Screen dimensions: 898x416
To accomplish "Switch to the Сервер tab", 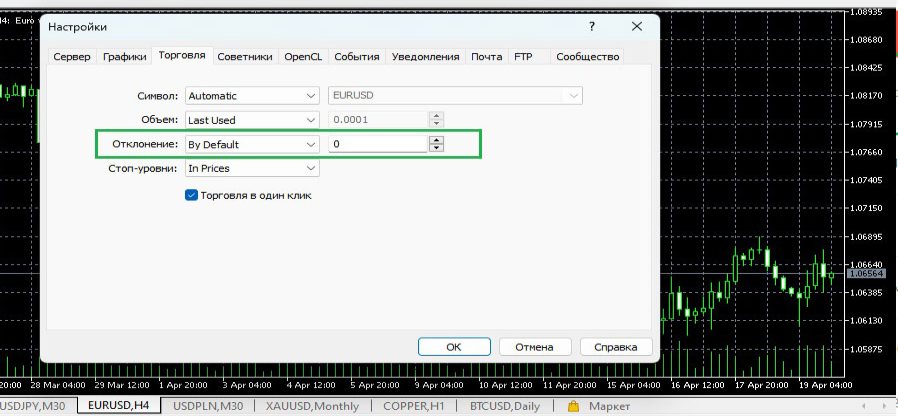I will point(72,57).
